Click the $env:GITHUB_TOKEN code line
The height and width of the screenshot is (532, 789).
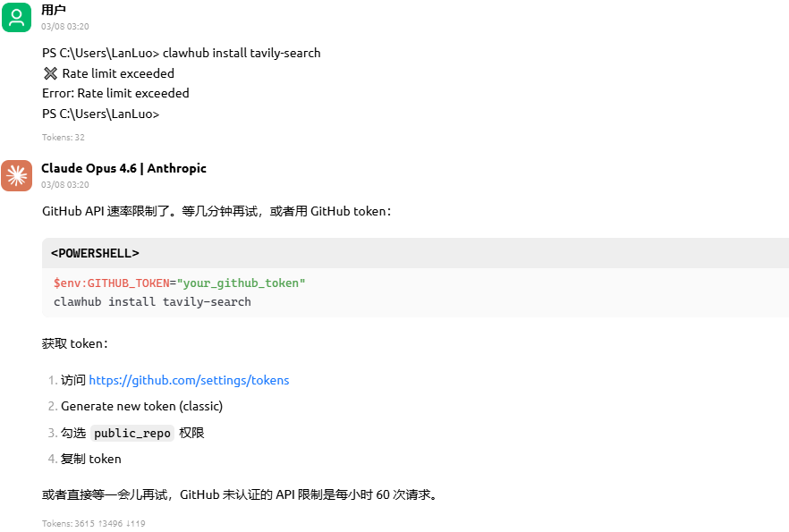(179, 283)
